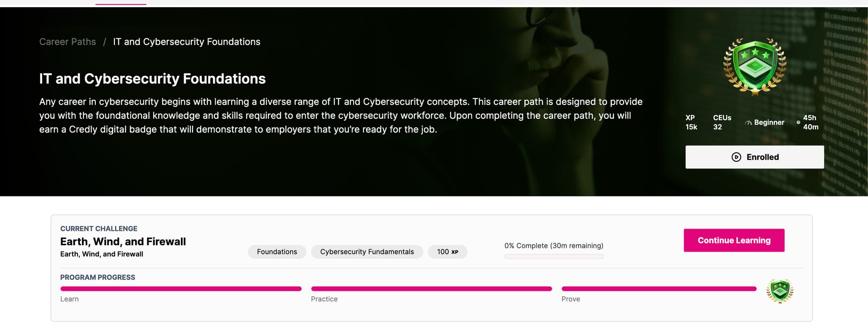Screen dimensions: 868x336
Task: Select the Cybersecurity Fundamentals tag
Action: pos(367,252)
